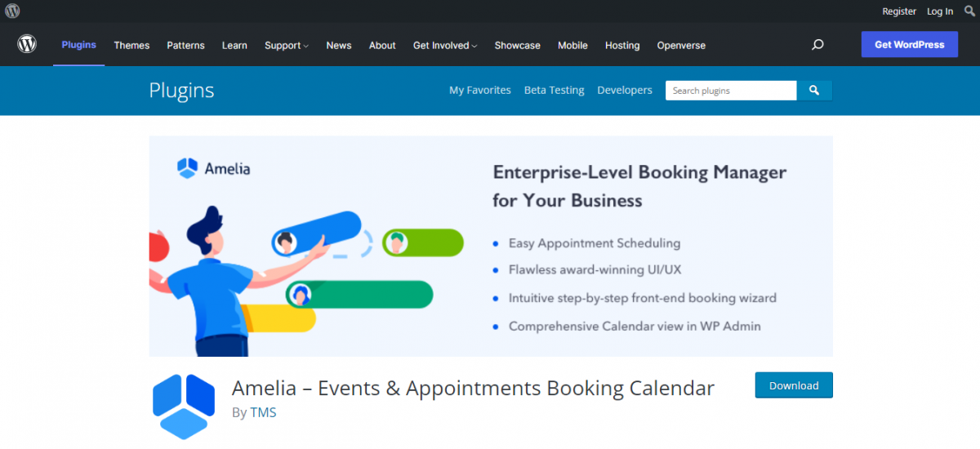This screenshot has width=980, height=449.
Task: Expand the Get Involved dropdown menu
Action: pyautogui.click(x=444, y=46)
